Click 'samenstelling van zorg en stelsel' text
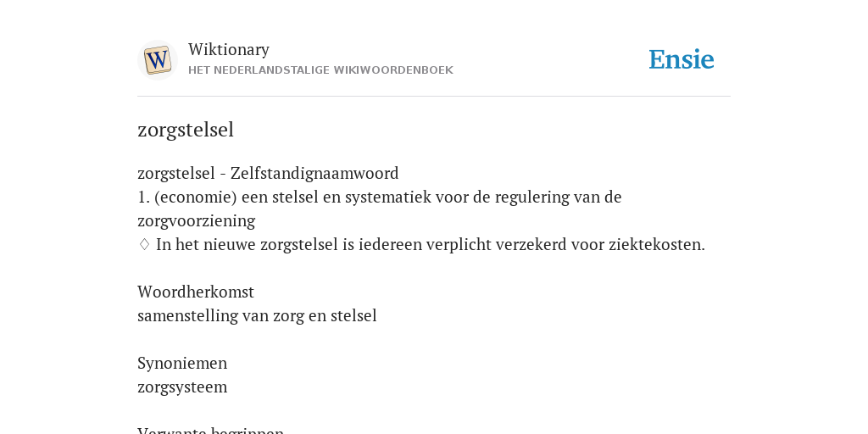This screenshot has height=434, width=868. [257, 315]
